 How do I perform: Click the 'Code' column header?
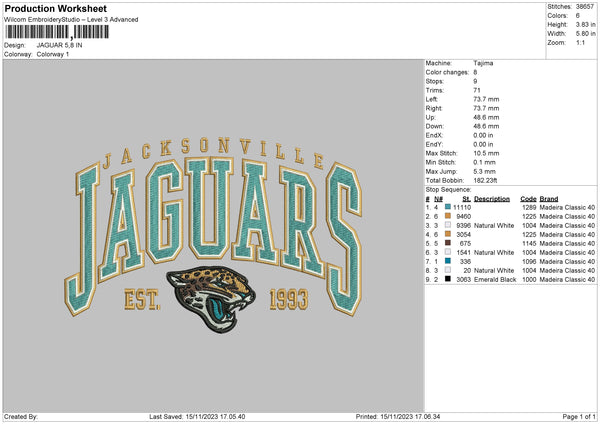(528, 199)
